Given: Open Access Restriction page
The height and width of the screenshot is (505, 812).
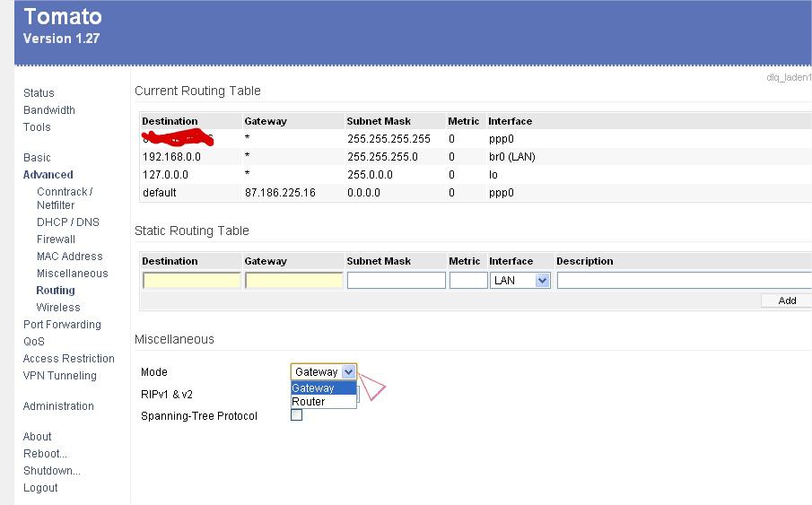Looking at the screenshot, I should (x=69, y=359).
